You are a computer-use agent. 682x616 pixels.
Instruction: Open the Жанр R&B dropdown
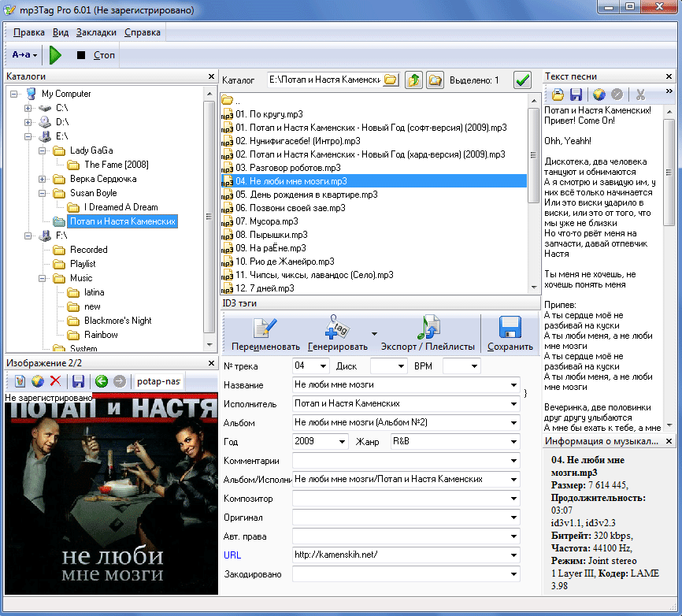pyautogui.click(x=513, y=442)
